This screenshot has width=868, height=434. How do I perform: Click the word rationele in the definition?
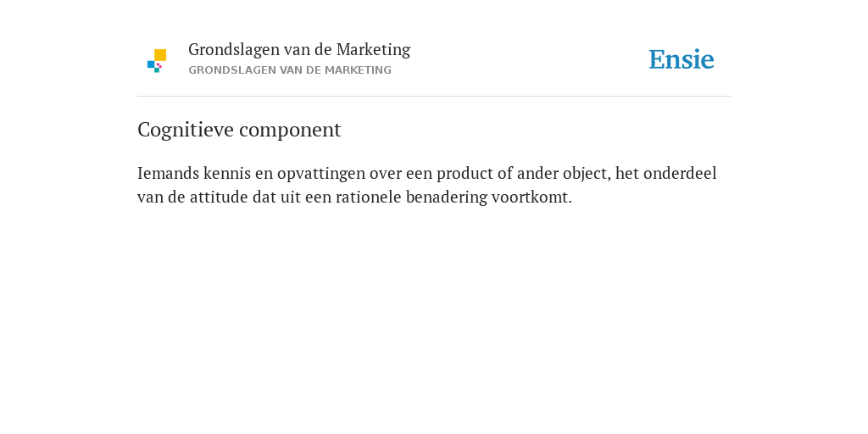368,197
